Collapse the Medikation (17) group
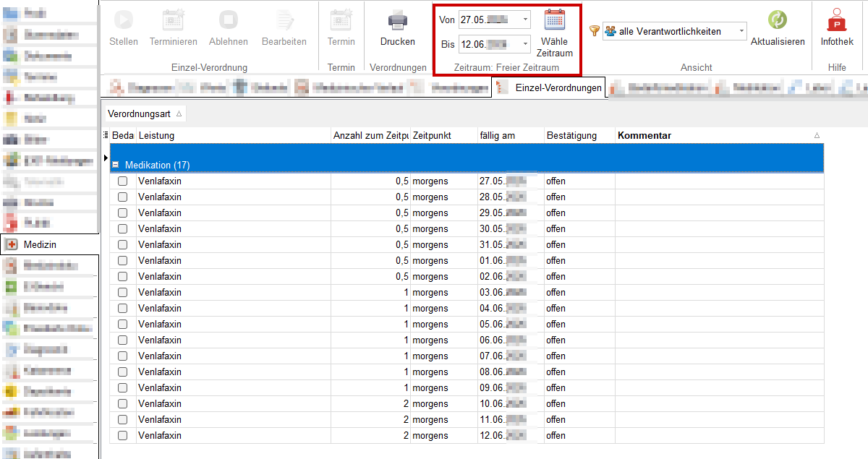The image size is (868, 459). (116, 166)
